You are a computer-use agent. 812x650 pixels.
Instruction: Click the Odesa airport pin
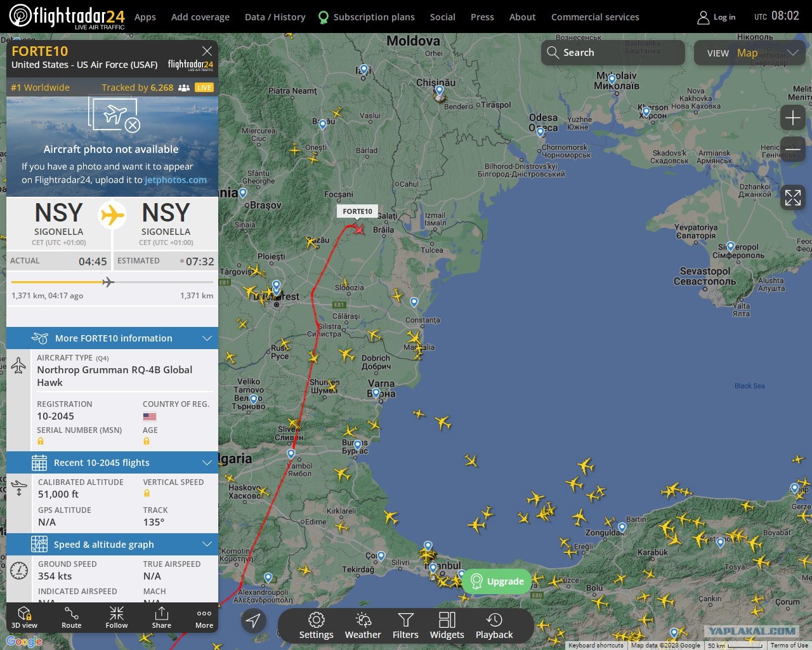click(x=540, y=131)
